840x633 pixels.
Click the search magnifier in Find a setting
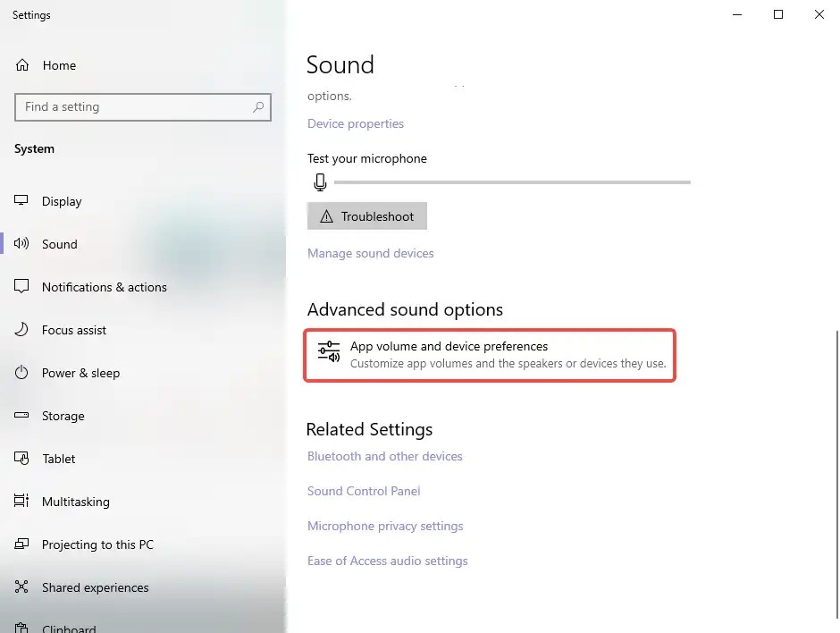[259, 106]
